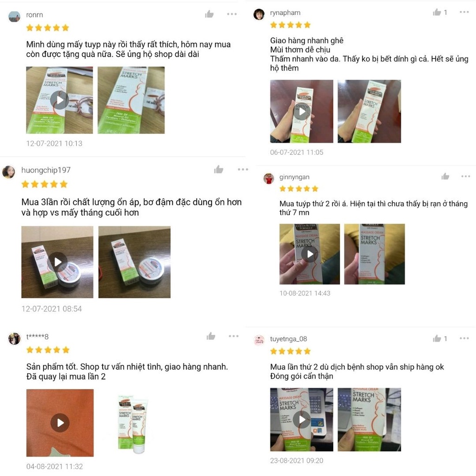Play the video in rynapham's review
The height and width of the screenshot is (476, 476).
point(302,112)
